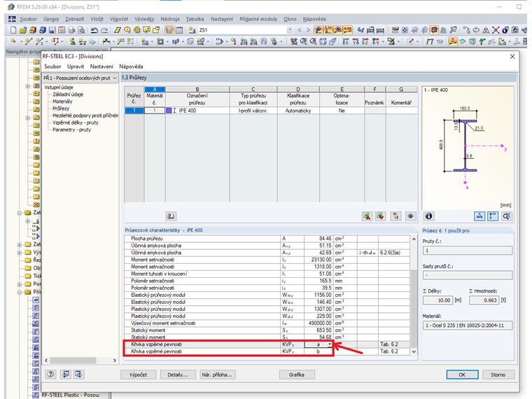The image size is (532, 399).
Task: Click the reset zoom icon in preview
Action: 506,216
